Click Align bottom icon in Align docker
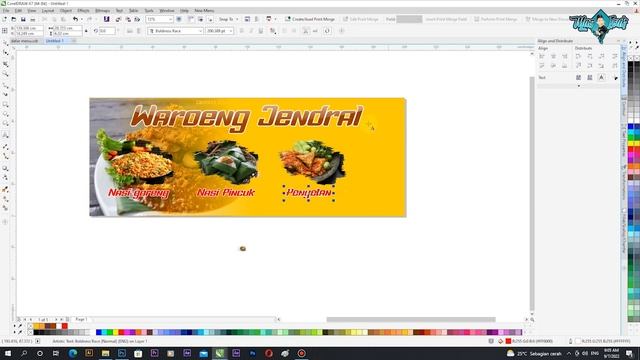The height and width of the screenshot is (360, 640). click(565, 65)
